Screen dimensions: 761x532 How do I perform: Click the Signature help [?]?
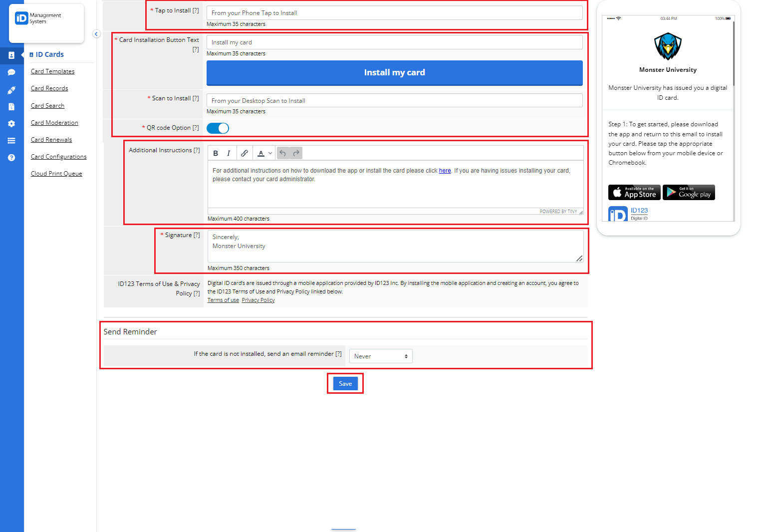197,235
